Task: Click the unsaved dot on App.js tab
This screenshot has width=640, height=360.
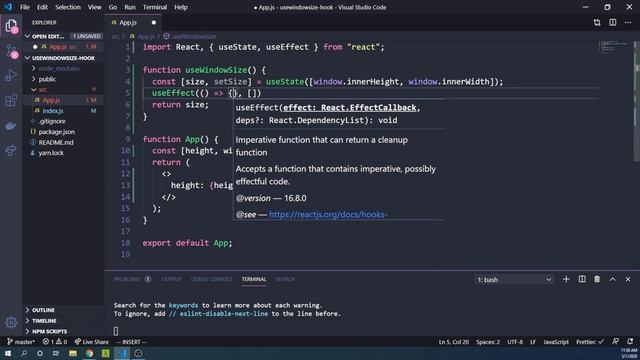Action: coord(154,22)
